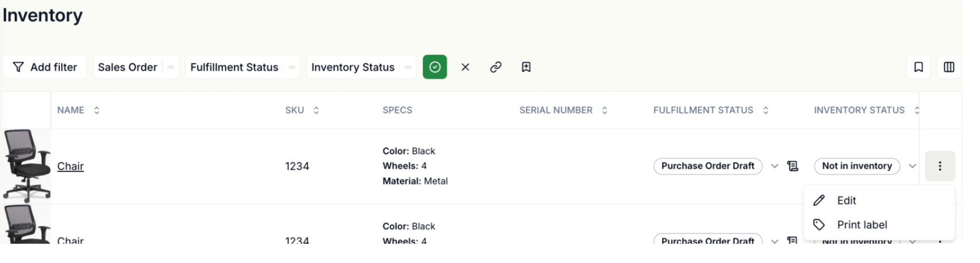Save current view with bookmark-plus icon
Screen dimensions: 980x263
(x=526, y=67)
